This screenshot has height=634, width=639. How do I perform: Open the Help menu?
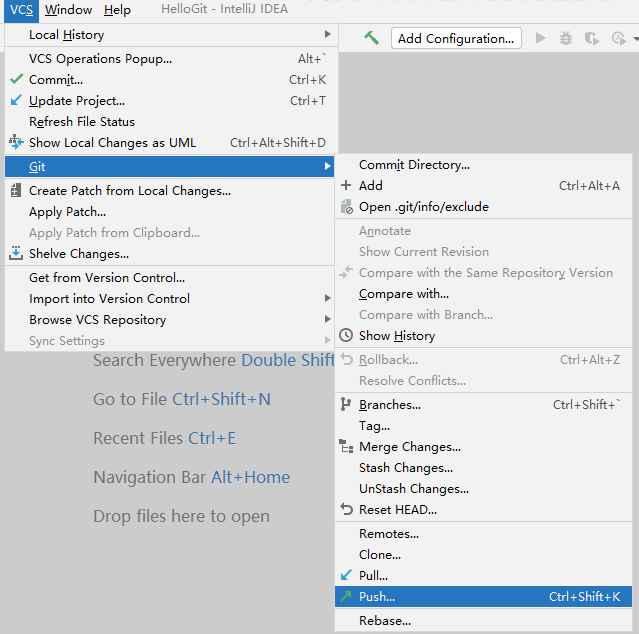(x=117, y=10)
